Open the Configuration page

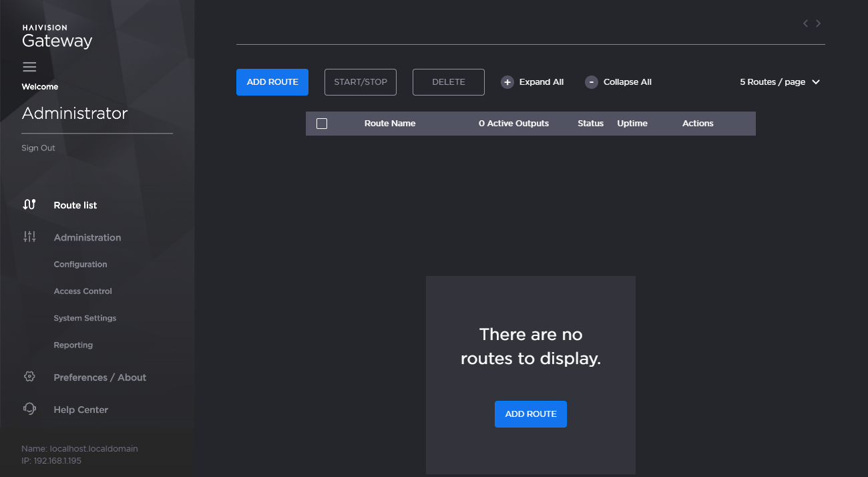click(x=80, y=264)
